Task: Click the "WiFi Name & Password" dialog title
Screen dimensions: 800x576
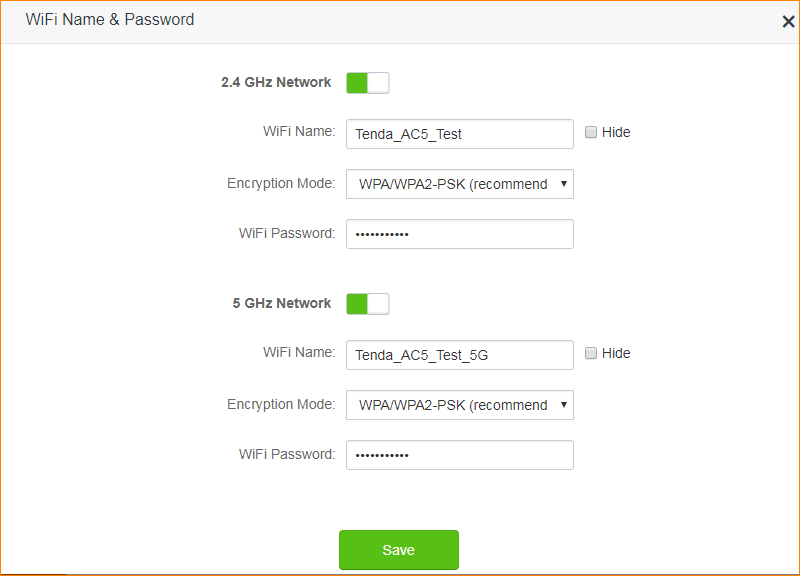Action: pyautogui.click(x=110, y=20)
